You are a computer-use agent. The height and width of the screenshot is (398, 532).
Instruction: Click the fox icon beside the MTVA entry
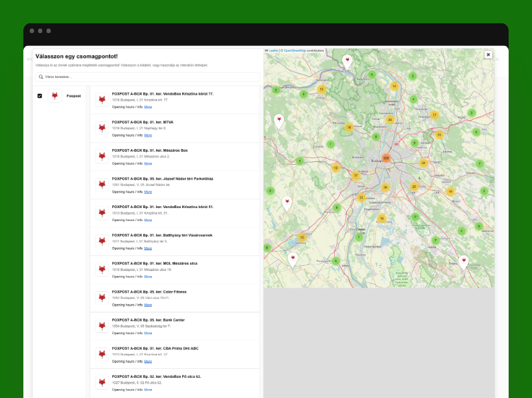point(102,128)
